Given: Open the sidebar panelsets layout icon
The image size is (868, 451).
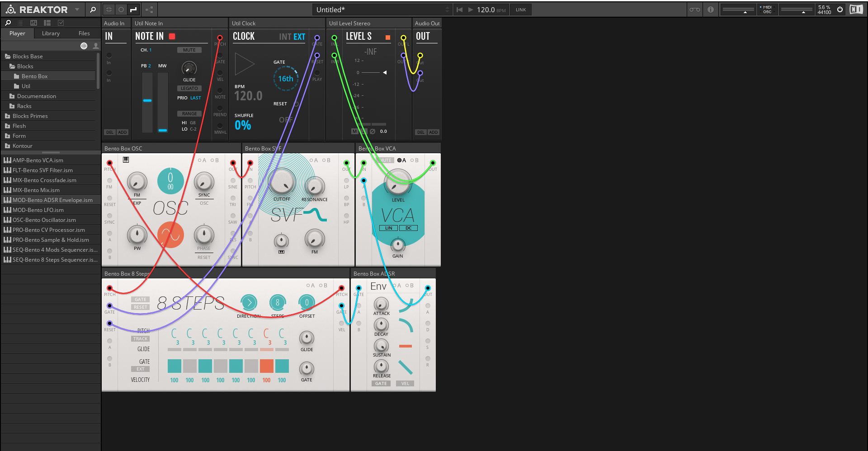Looking at the screenshot, I should click(47, 23).
